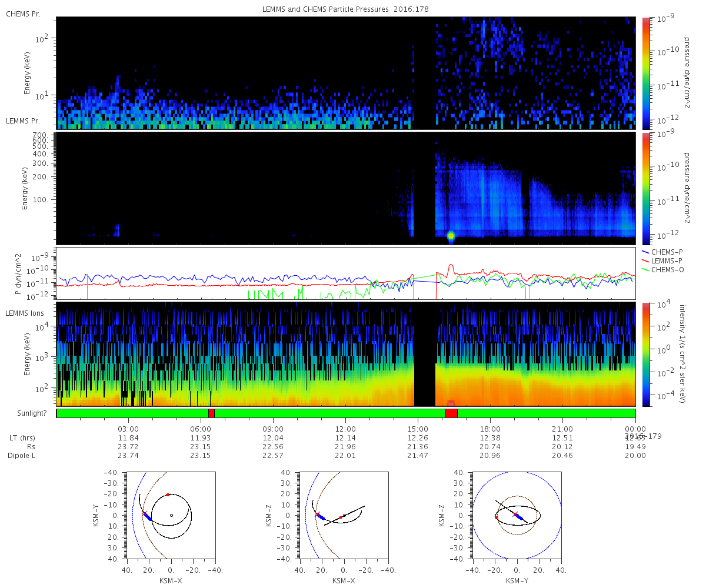Click the CHEMS pressure color bar
Screen dimensions: 706x588
(x=645, y=72)
